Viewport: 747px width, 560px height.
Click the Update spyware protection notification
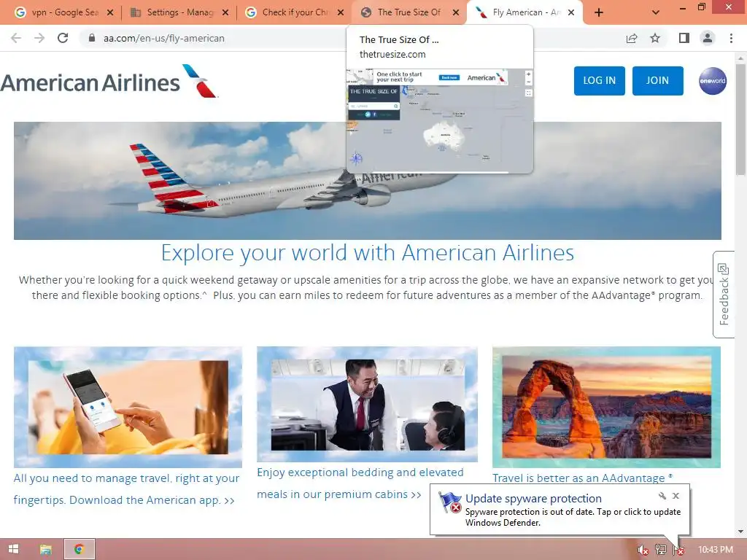[x=560, y=510]
